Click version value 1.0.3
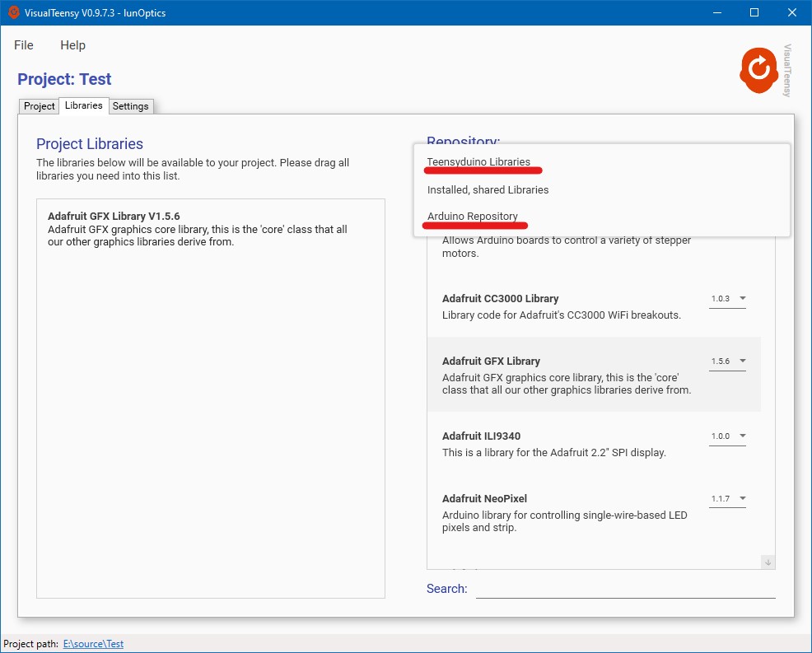Image resolution: width=812 pixels, height=653 pixels. point(721,299)
